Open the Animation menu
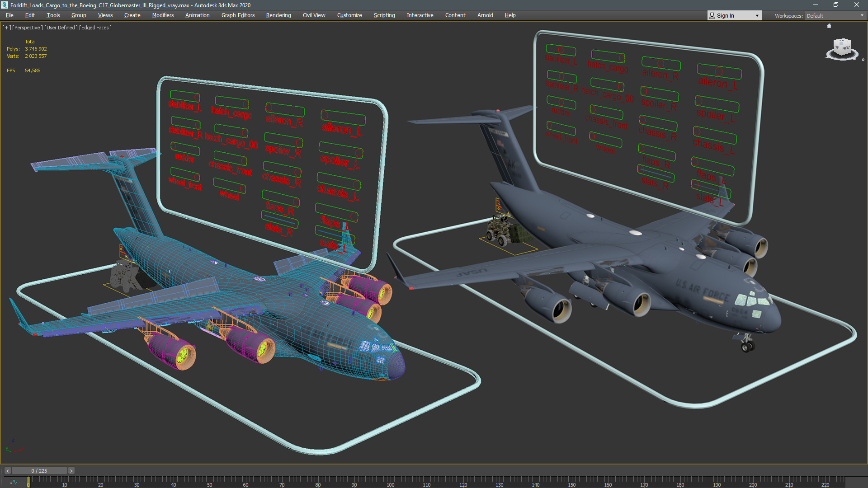 pos(198,15)
